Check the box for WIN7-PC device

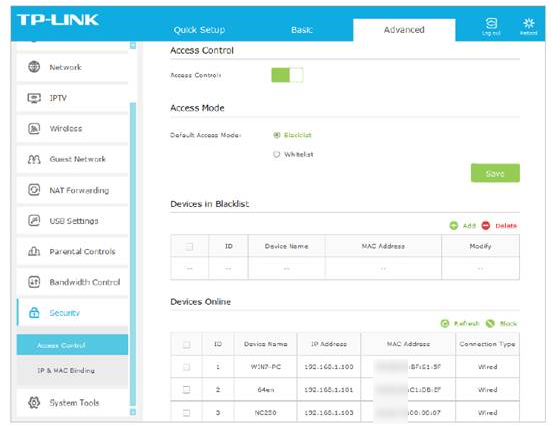(187, 367)
